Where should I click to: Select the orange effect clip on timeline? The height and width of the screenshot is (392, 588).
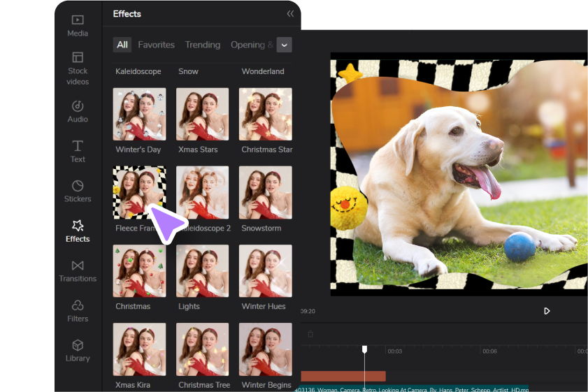pos(343,376)
